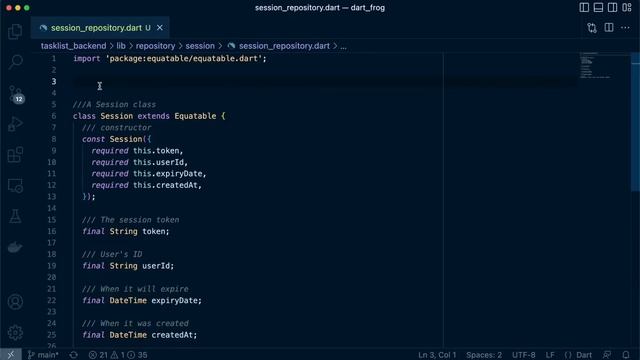Click session_repository.dart in the breadcrumb
The width and height of the screenshot is (640, 360).
coord(284,46)
